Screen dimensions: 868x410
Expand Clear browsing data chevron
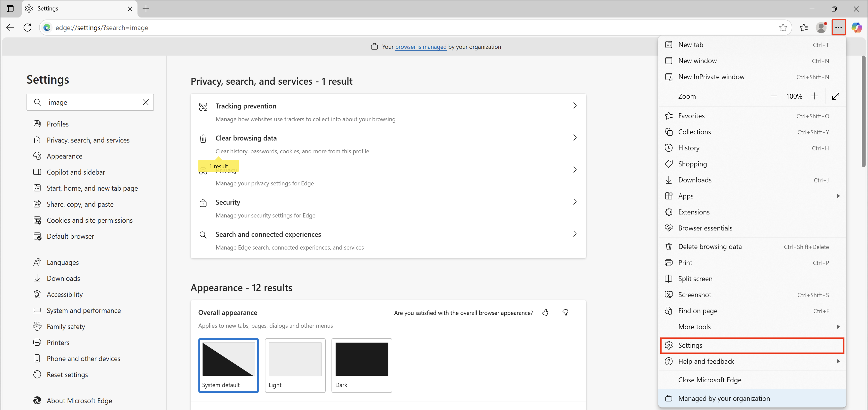575,138
